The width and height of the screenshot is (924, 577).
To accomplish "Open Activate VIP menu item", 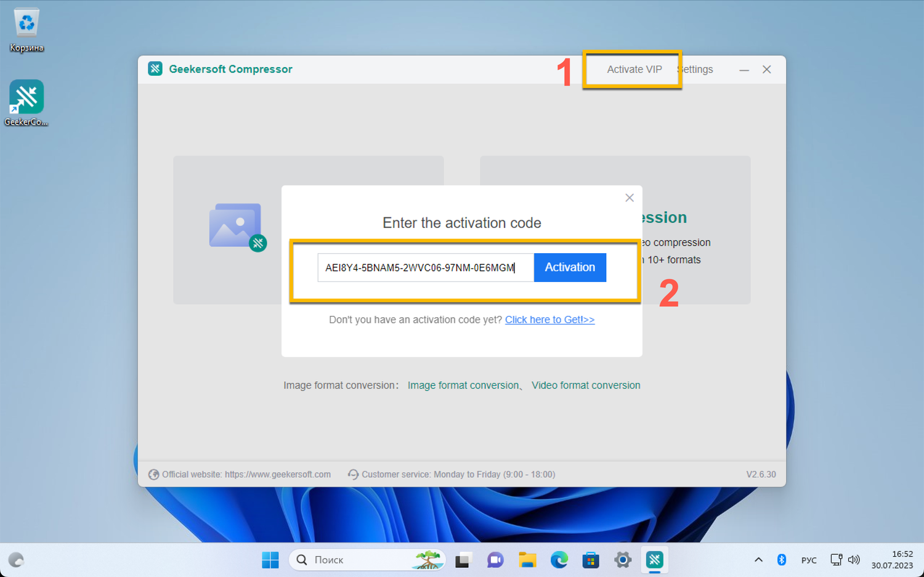I will click(x=634, y=70).
